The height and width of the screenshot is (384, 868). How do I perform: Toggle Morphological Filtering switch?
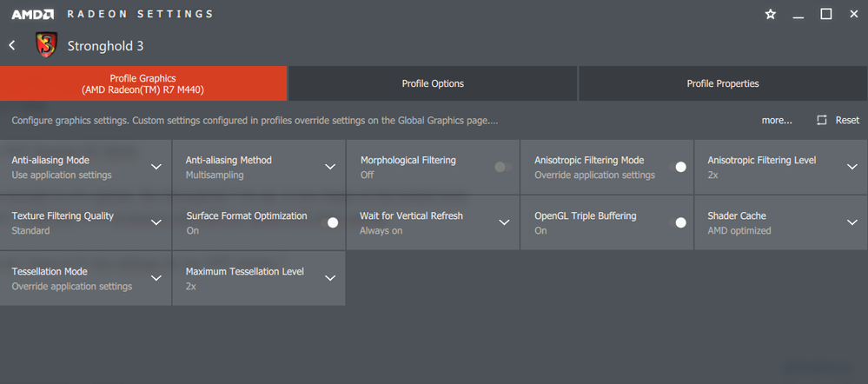coord(503,167)
